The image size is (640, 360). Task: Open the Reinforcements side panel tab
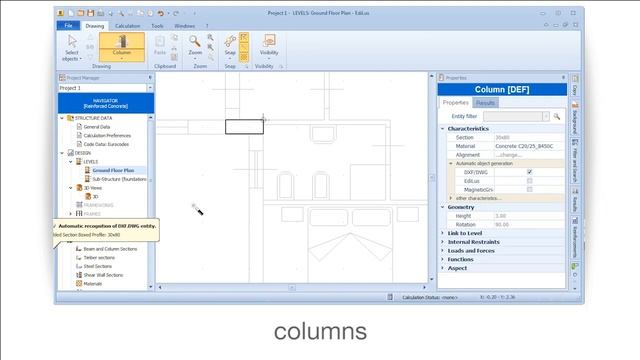tap(575, 238)
